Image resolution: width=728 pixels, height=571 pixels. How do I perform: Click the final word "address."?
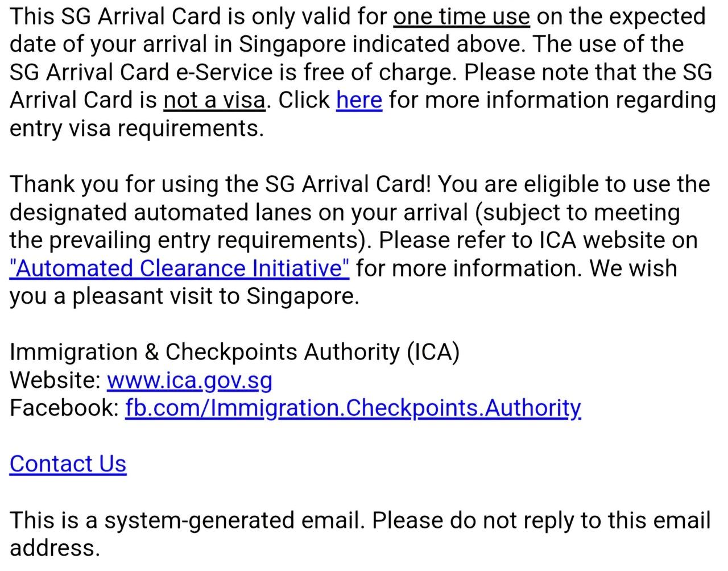coord(55,548)
